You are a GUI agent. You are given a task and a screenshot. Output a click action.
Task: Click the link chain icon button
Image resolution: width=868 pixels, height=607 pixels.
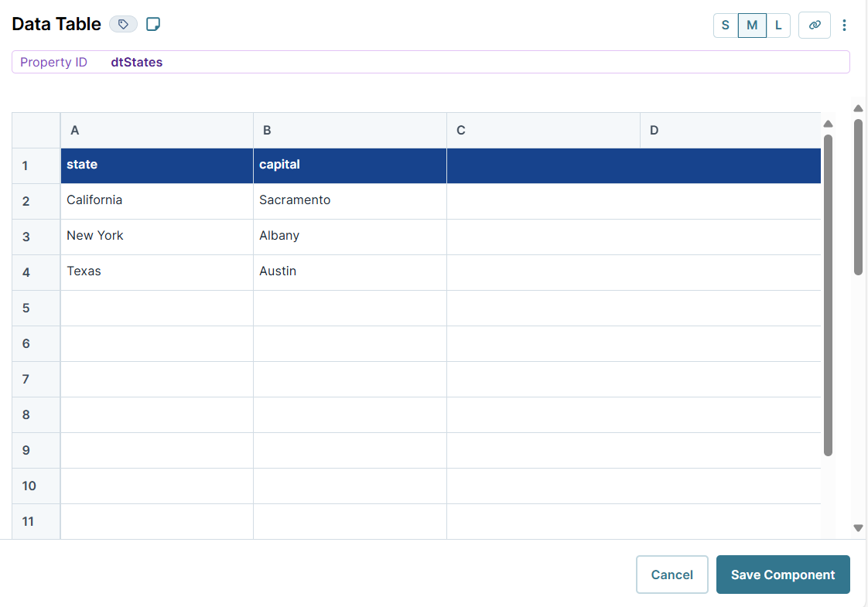tap(815, 25)
